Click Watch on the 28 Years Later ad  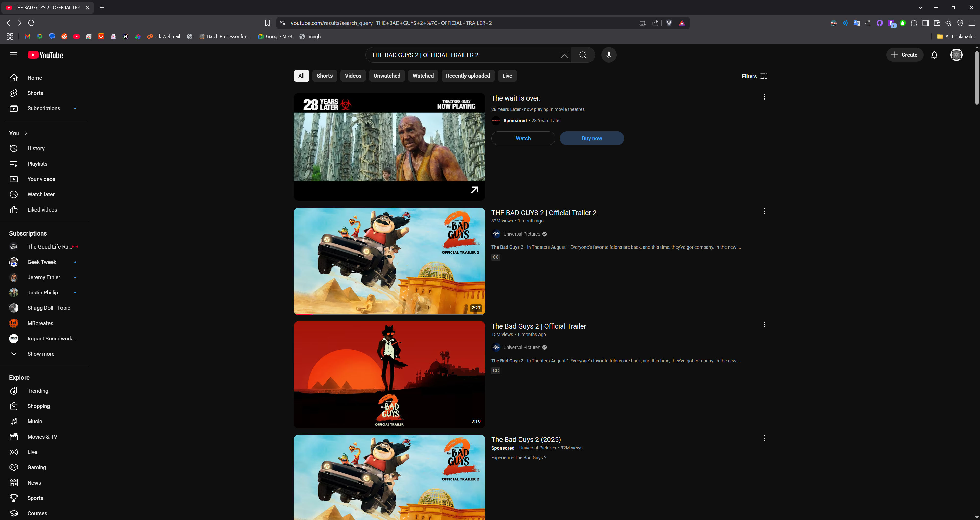click(x=523, y=139)
